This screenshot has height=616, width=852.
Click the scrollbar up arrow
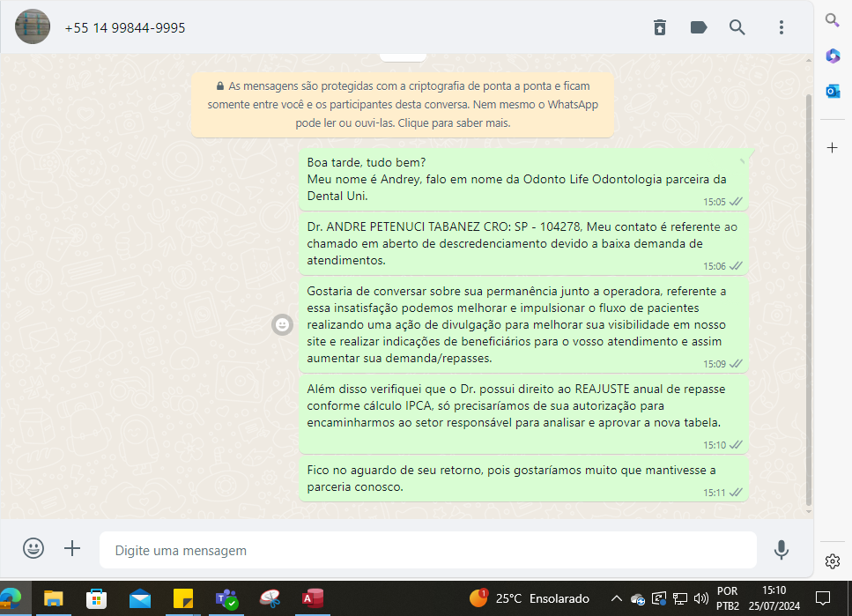coord(809,60)
